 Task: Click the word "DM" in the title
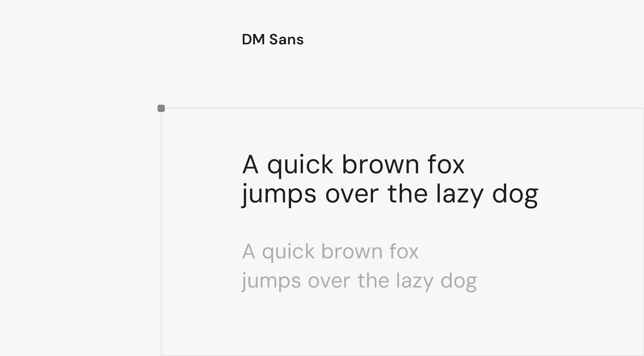(x=253, y=40)
